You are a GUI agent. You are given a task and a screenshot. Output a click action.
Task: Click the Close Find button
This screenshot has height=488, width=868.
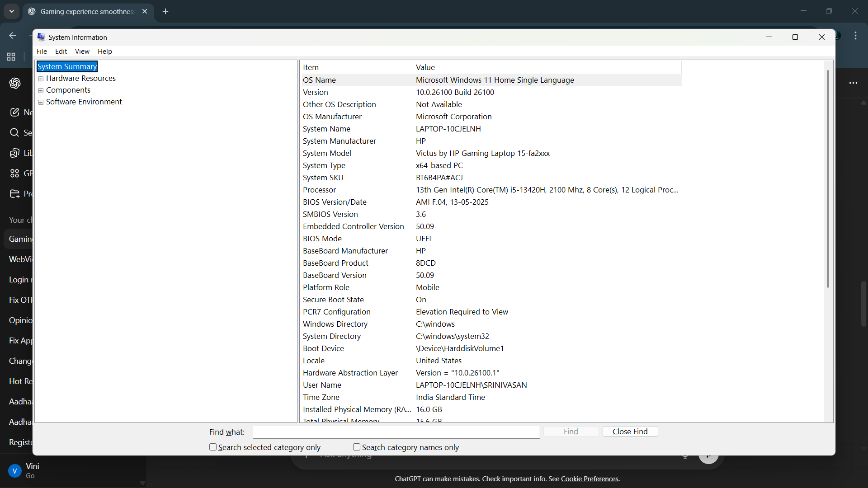pos(630,432)
